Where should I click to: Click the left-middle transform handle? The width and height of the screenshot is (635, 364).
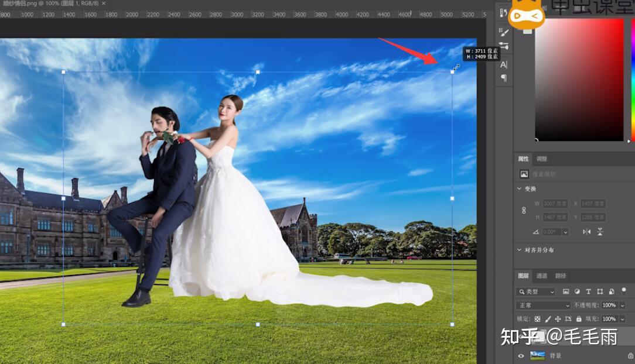pyautogui.click(x=64, y=198)
